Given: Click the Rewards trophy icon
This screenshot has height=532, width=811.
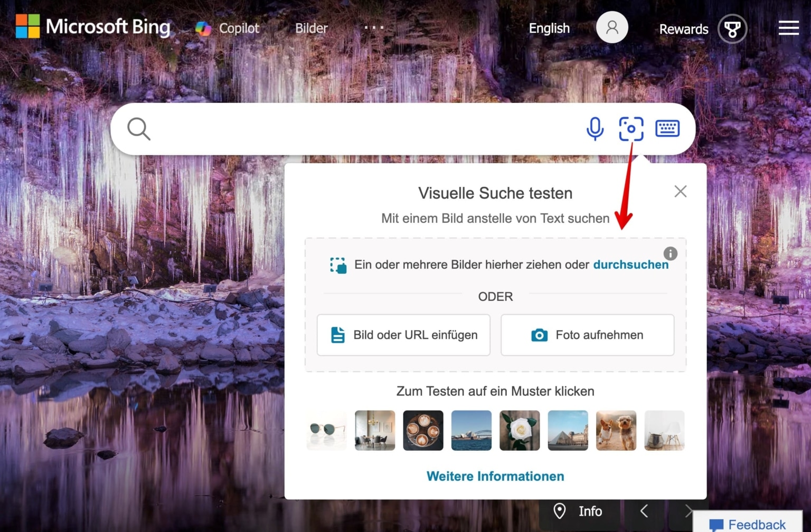Looking at the screenshot, I should click(x=732, y=28).
